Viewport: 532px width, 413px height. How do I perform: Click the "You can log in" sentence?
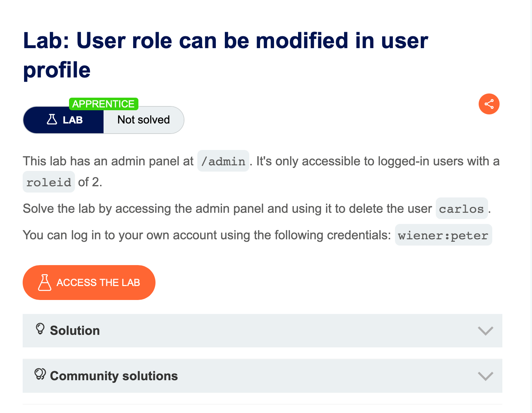[206, 235]
